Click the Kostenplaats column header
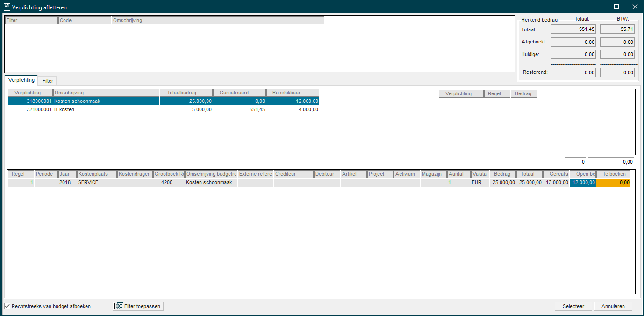The height and width of the screenshot is (316, 644). click(96, 174)
